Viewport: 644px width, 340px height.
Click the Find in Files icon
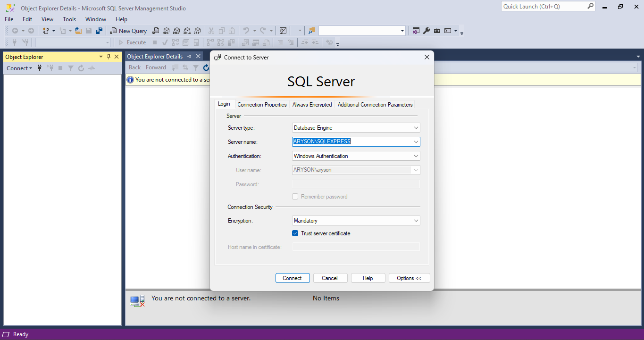pyautogui.click(x=311, y=31)
